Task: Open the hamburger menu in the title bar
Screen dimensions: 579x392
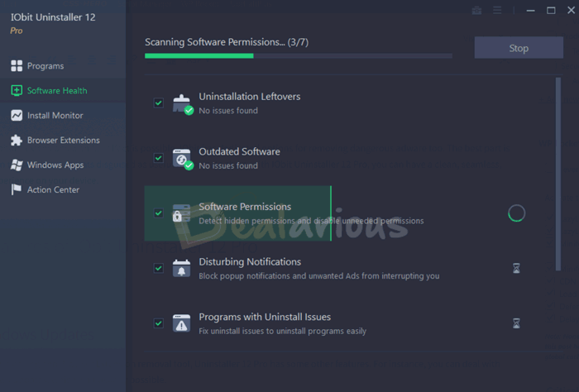Action: pyautogui.click(x=497, y=10)
